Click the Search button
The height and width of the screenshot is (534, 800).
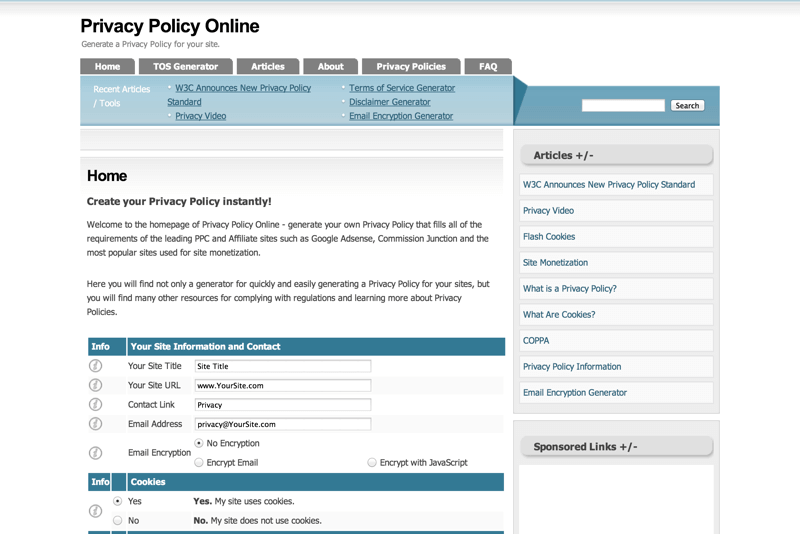[x=687, y=106]
